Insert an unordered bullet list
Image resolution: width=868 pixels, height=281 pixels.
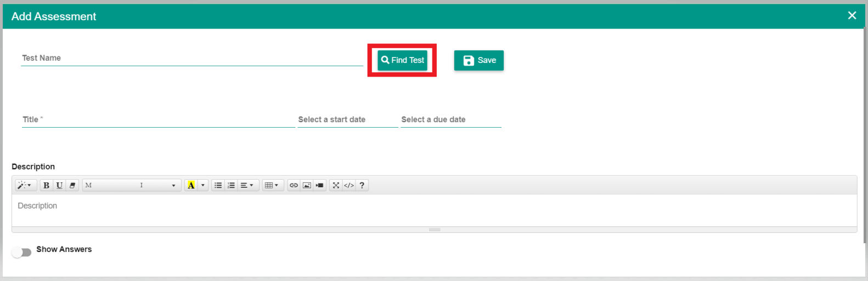[218, 185]
